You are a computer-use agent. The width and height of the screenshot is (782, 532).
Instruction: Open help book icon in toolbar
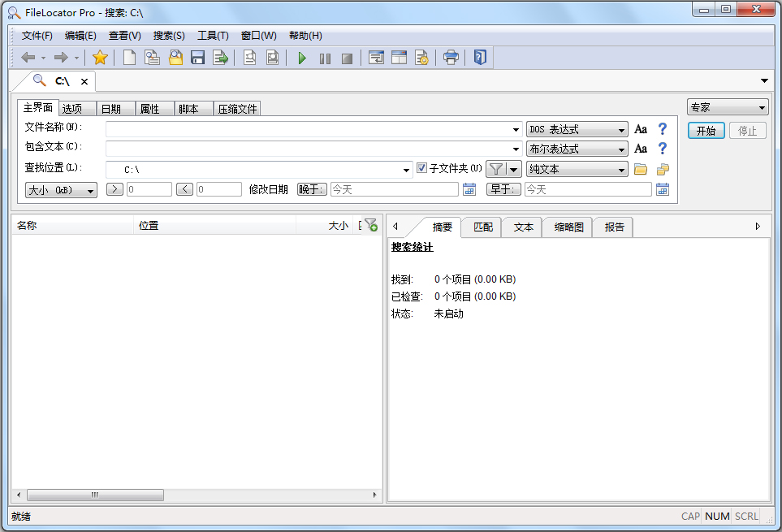tap(480, 58)
